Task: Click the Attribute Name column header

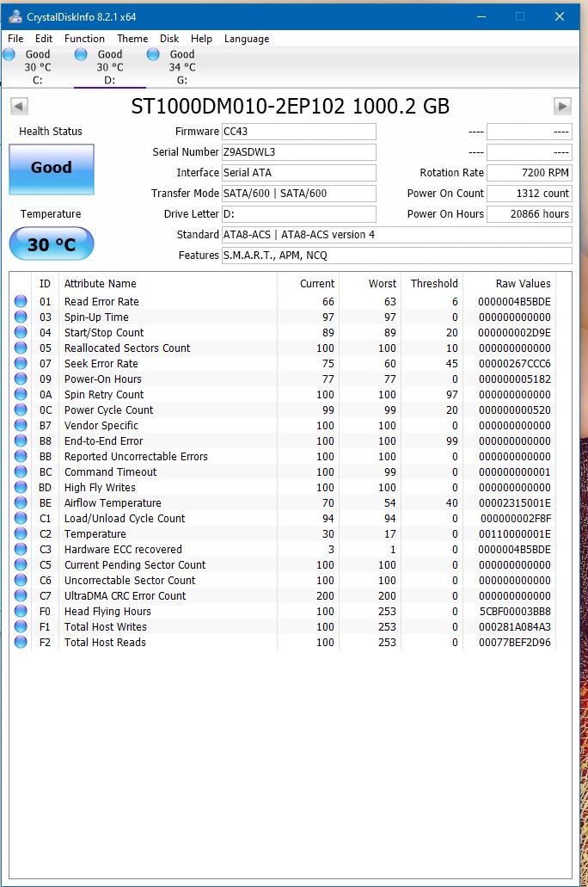Action: tap(168, 283)
